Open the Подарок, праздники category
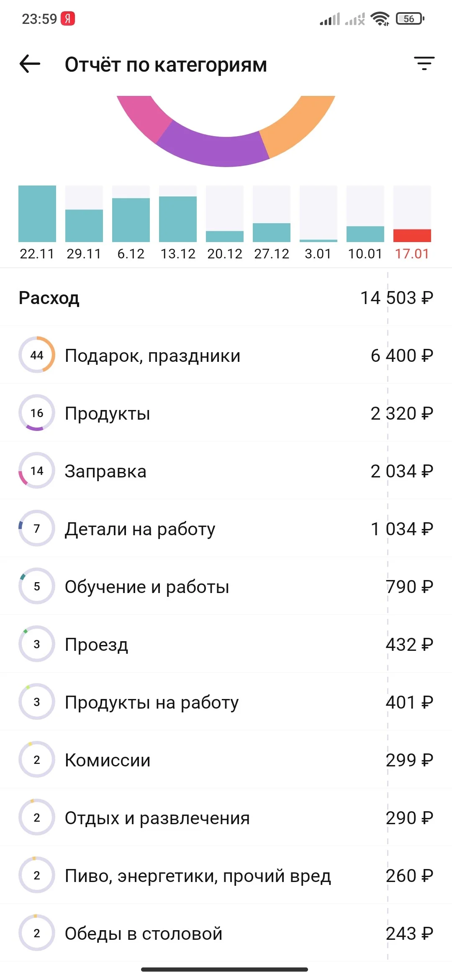 [x=226, y=355]
